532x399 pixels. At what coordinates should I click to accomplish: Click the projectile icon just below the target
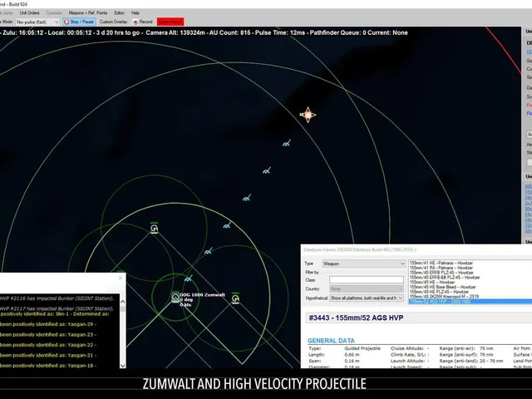pyautogui.click(x=287, y=143)
